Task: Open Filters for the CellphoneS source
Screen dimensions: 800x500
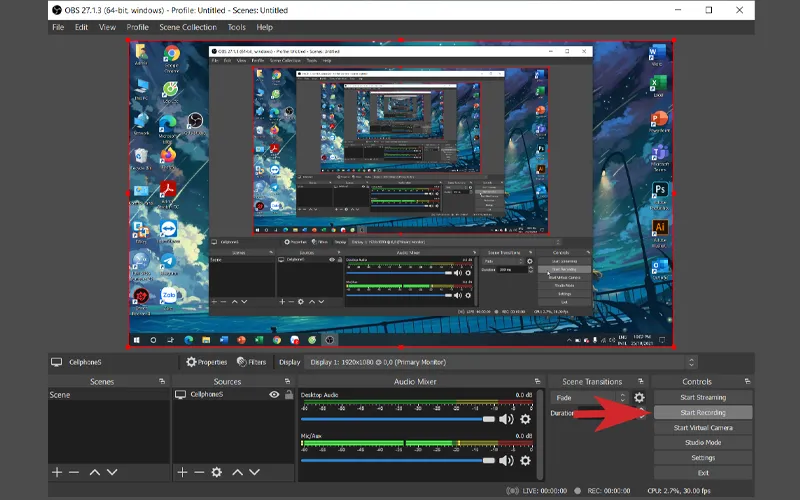Action: [x=252, y=362]
